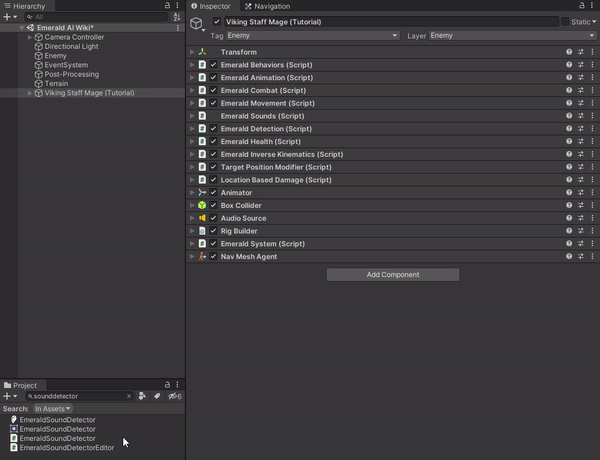The height and width of the screenshot is (460, 600).
Task: Open presets for Emerald Combat script
Action: tap(581, 91)
